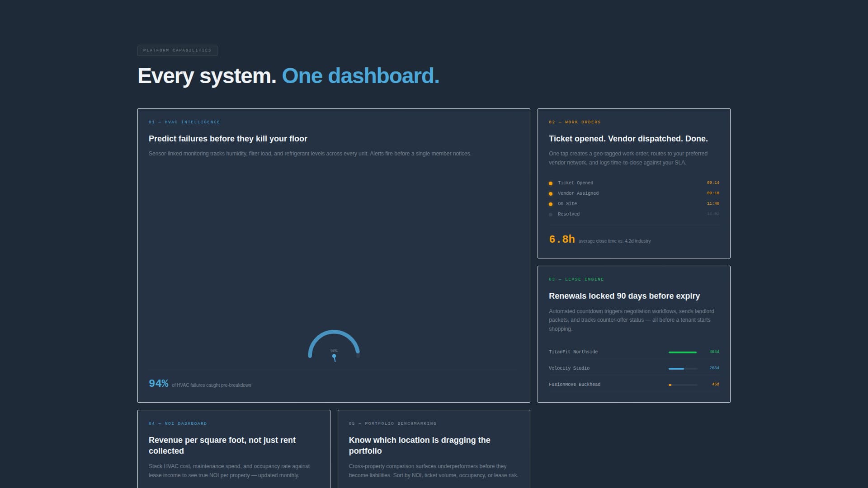Click the 'Vendor Assigned' timeline step
This screenshot has width=868, height=488.
(x=578, y=193)
